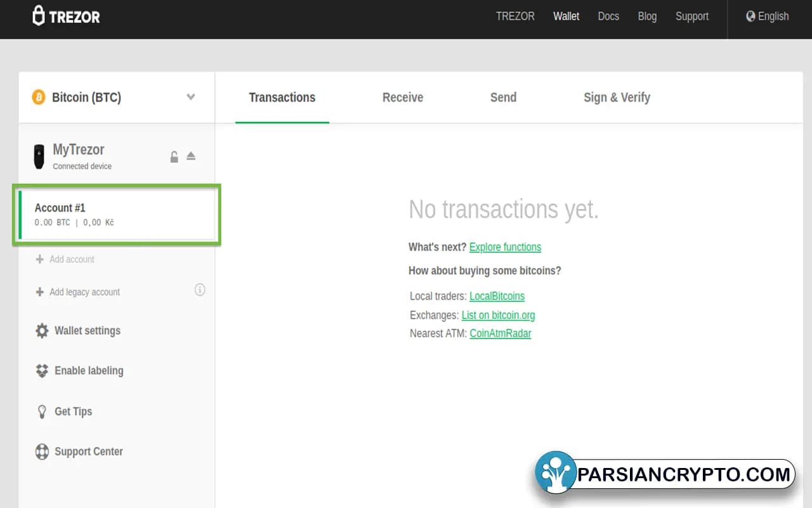This screenshot has width=812, height=508.
Task: Click the No transactions yet. heading
Action: pyautogui.click(x=504, y=209)
